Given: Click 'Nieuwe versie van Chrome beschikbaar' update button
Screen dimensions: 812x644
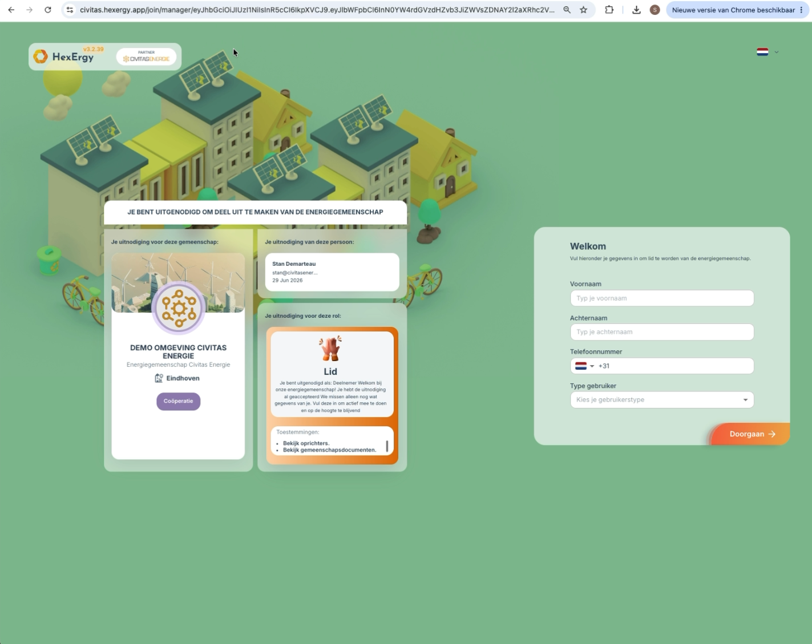Looking at the screenshot, I should (x=738, y=10).
